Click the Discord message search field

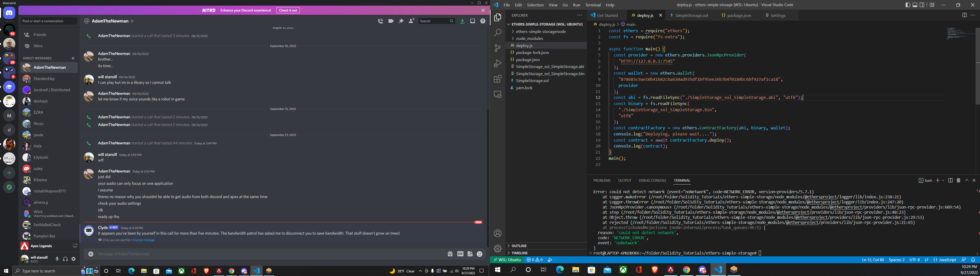[x=436, y=21]
